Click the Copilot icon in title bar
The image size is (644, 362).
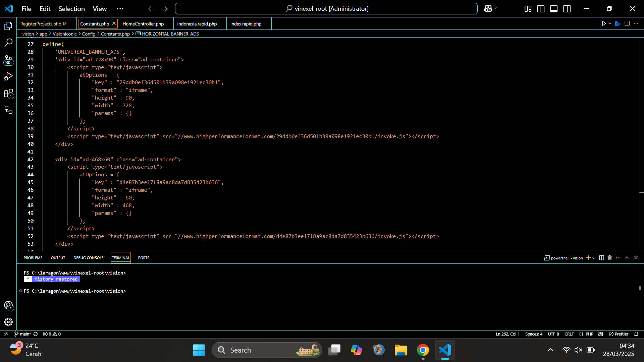(488, 9)
